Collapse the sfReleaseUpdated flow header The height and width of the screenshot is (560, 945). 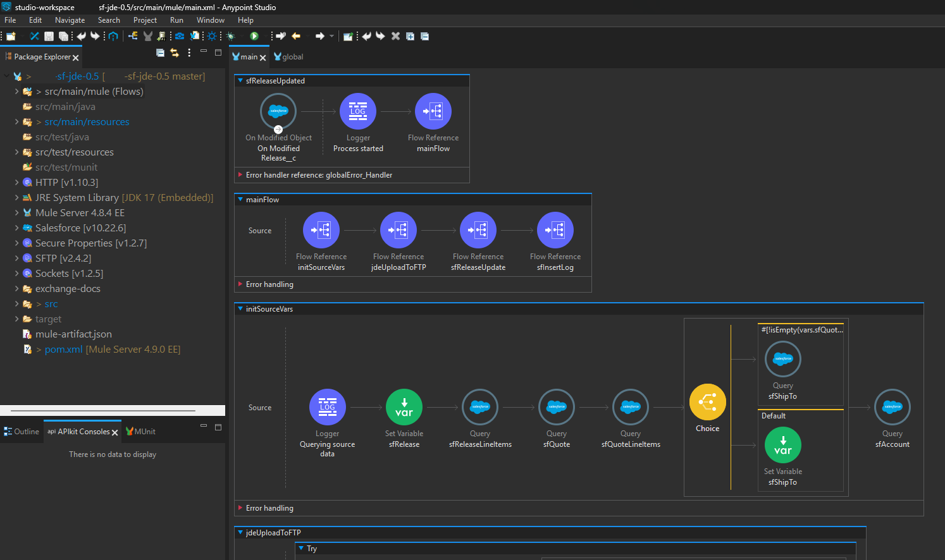pyautogui.click(x=240, y=80)
